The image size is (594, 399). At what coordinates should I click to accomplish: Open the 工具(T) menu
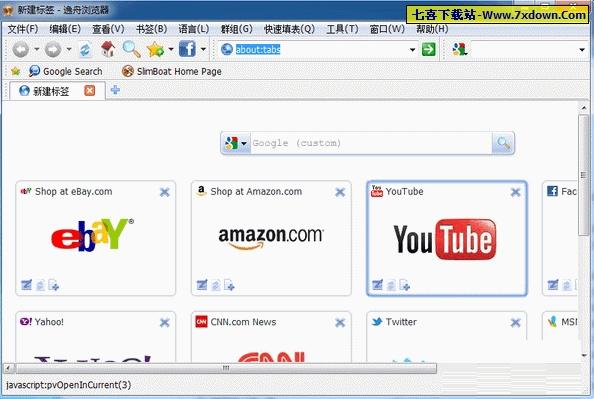coord(342,29)
